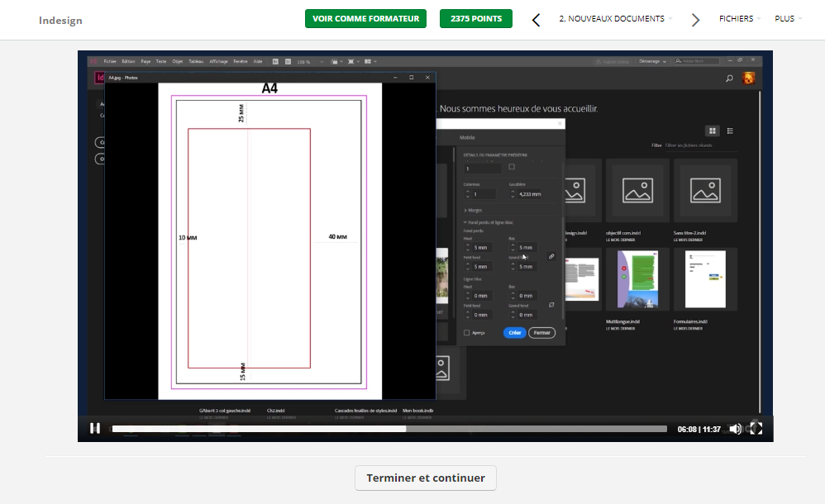Go to next lesson with right arrow

[x=695, y=20]
